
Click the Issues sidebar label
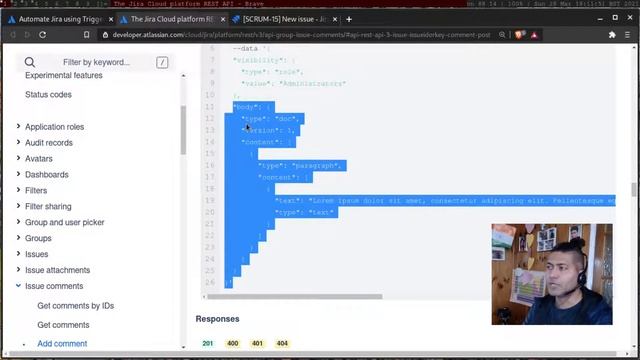pyautogui.click(x=36, y=254)
